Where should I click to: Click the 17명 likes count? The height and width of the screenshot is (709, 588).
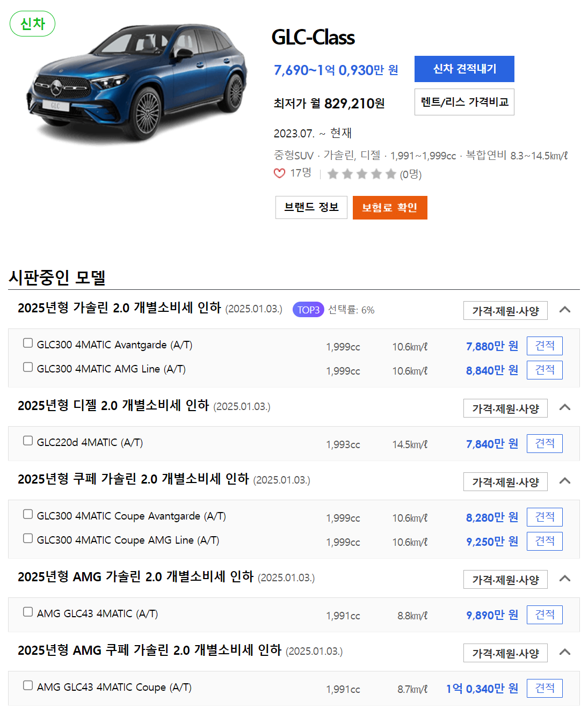tap(301, 173)
